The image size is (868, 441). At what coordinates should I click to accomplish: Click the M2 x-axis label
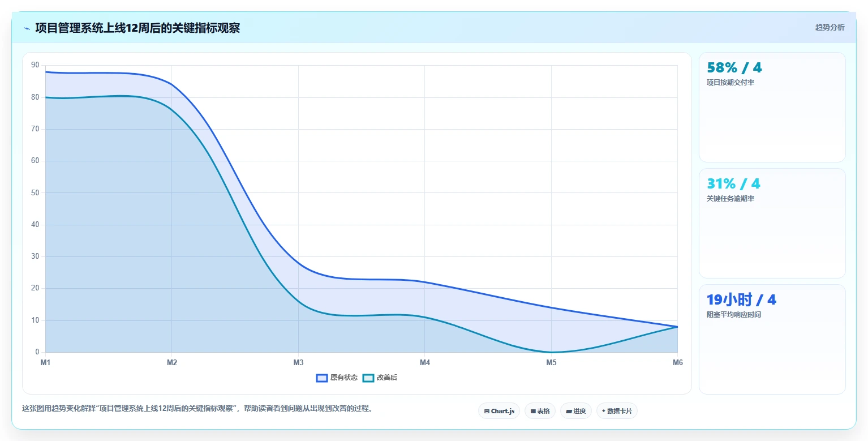click(x=172, y=362)
